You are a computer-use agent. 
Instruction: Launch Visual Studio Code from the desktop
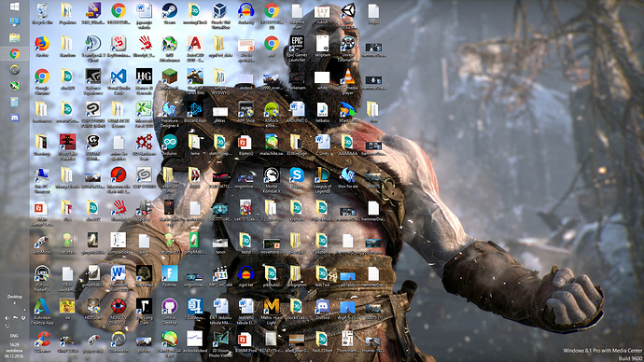(119, 81)
